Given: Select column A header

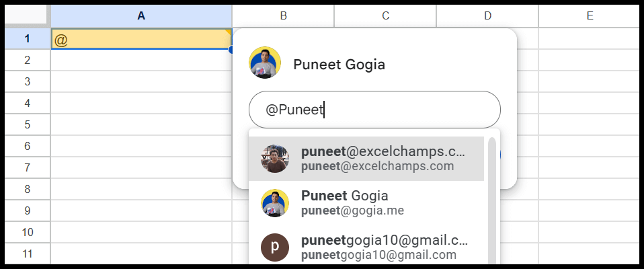Looking at the screenshot, I should pos(141,15).
